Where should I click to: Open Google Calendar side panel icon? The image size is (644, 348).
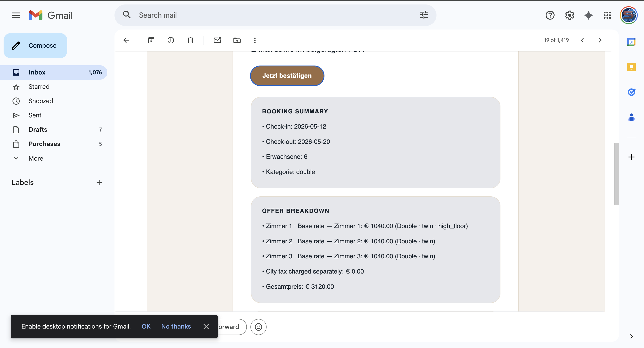tap(631, 42)
